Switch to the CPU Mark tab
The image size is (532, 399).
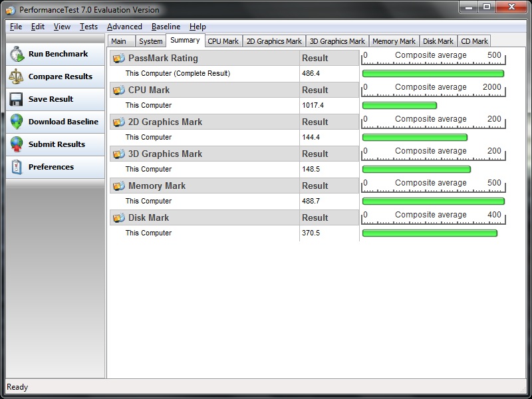[223, 41]
